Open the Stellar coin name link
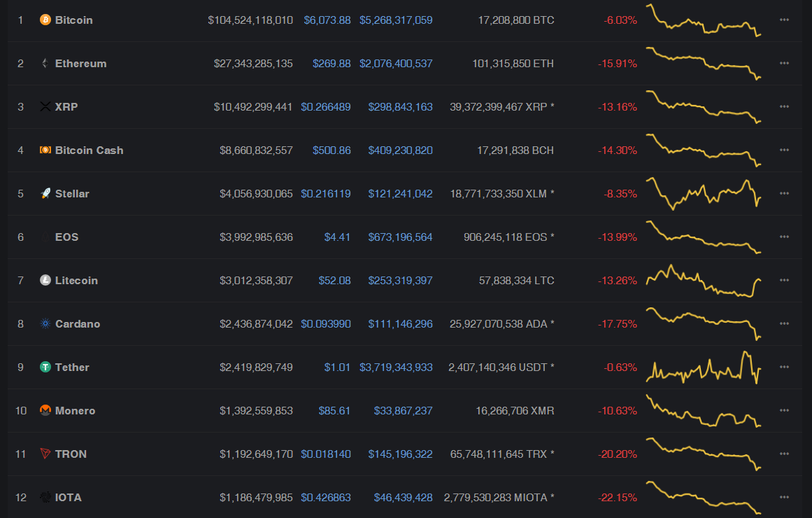This screenshot has width=812, height=518. point(72,193)
